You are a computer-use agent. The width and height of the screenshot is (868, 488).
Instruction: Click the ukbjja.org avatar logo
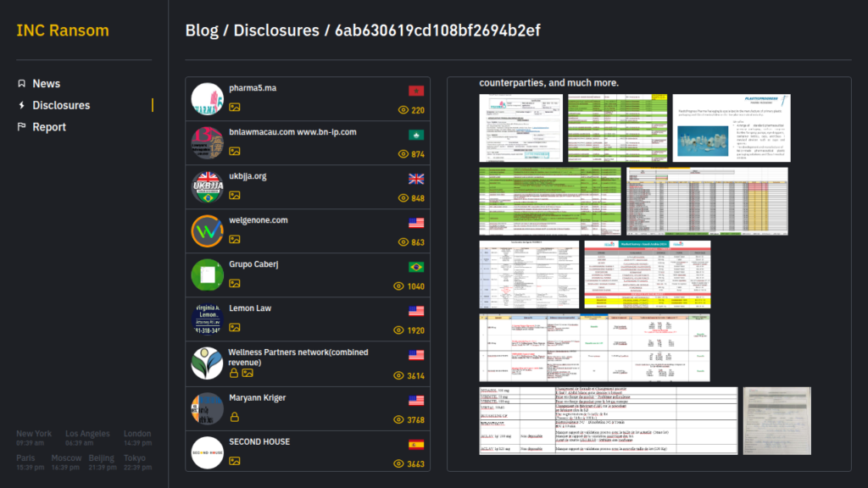[x=207, y=187]
